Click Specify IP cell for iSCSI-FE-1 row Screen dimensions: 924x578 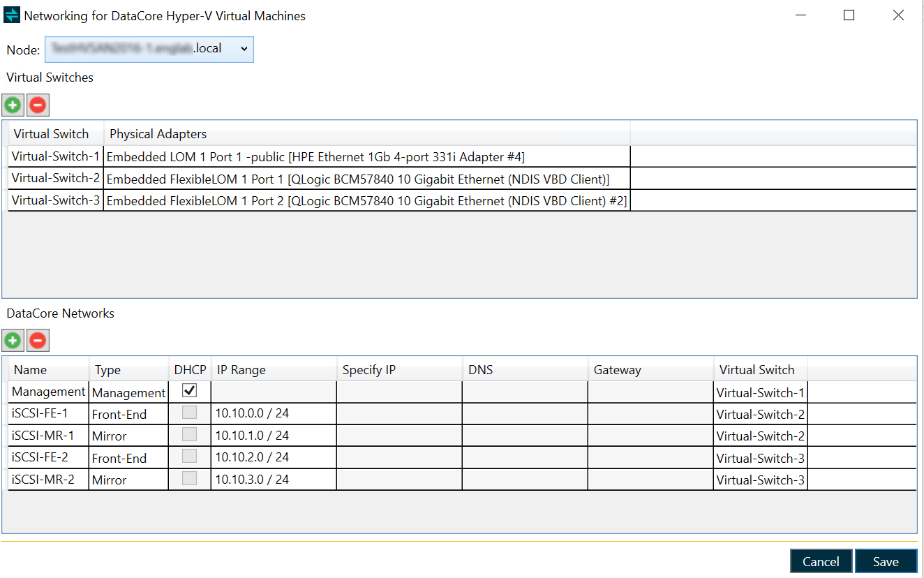(x=399, y=413)
